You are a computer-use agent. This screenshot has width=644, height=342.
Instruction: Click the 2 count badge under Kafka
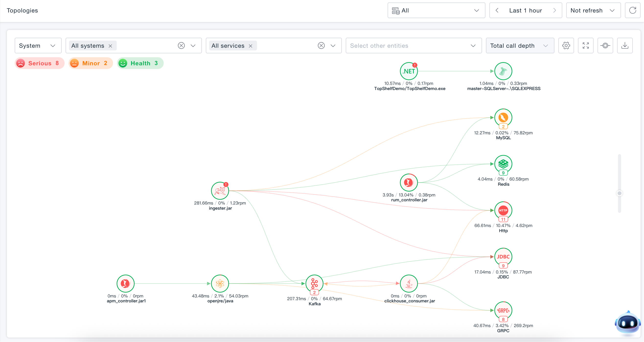[314, 293]
